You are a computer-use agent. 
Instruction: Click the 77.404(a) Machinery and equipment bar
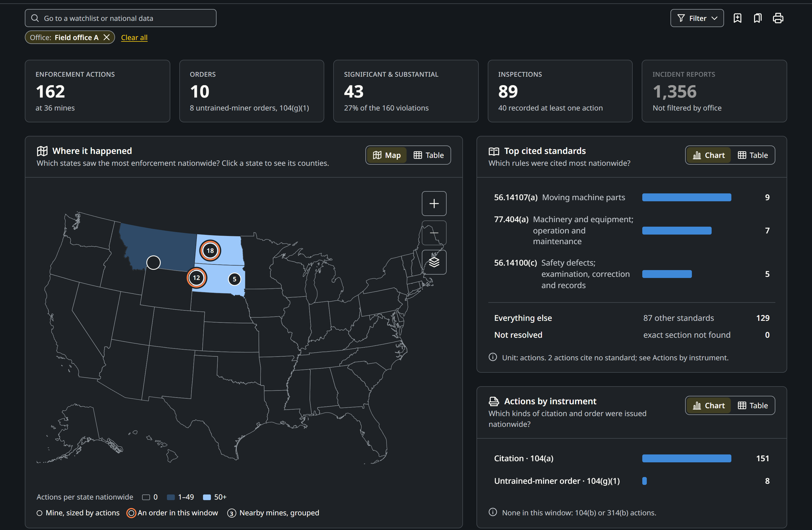pos(677,231)
